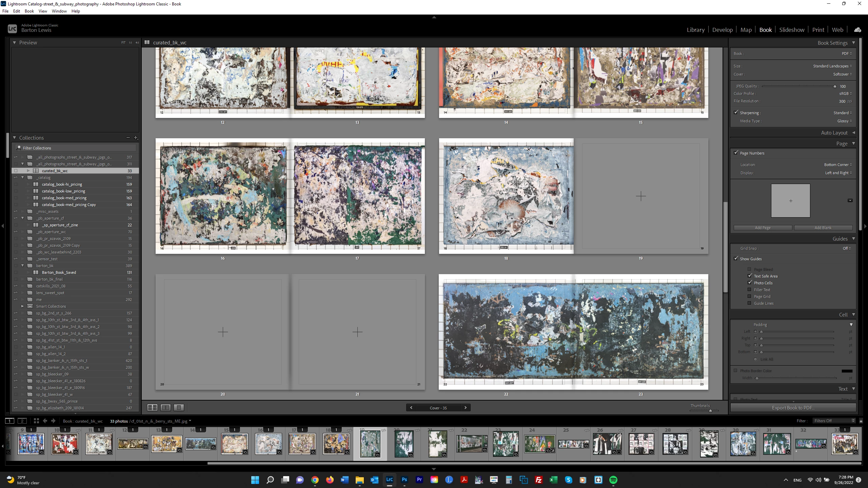The image size is (868, 488).
Task: Switch to Spread View icon
Action: 165,407
